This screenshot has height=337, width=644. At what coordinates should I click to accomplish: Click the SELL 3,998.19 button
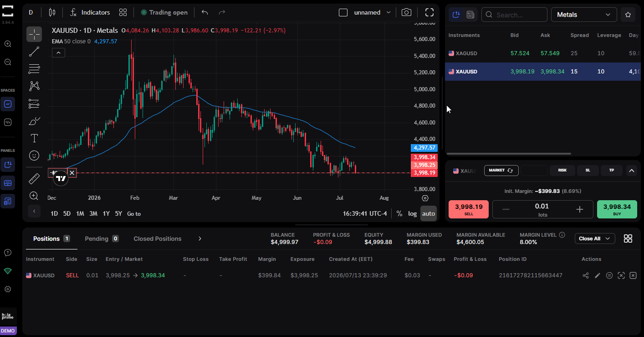469,209
